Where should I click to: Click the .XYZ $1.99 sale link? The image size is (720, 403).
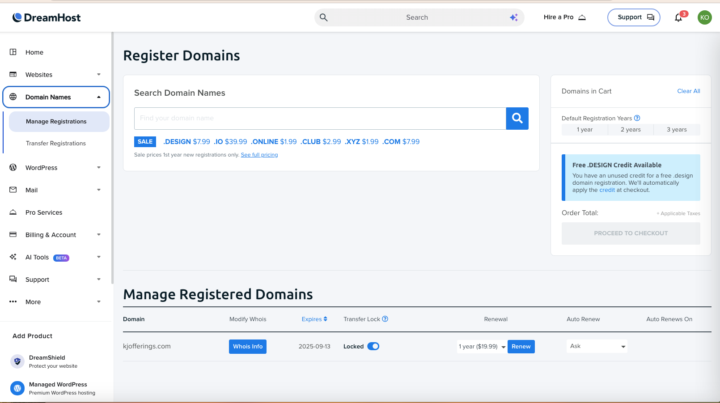click(361, 142)
